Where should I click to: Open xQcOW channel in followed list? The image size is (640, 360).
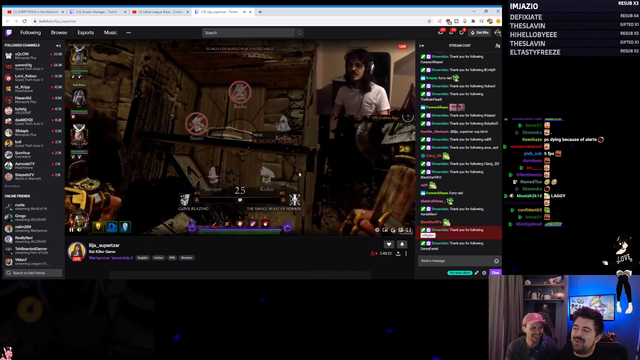[33, 56]
